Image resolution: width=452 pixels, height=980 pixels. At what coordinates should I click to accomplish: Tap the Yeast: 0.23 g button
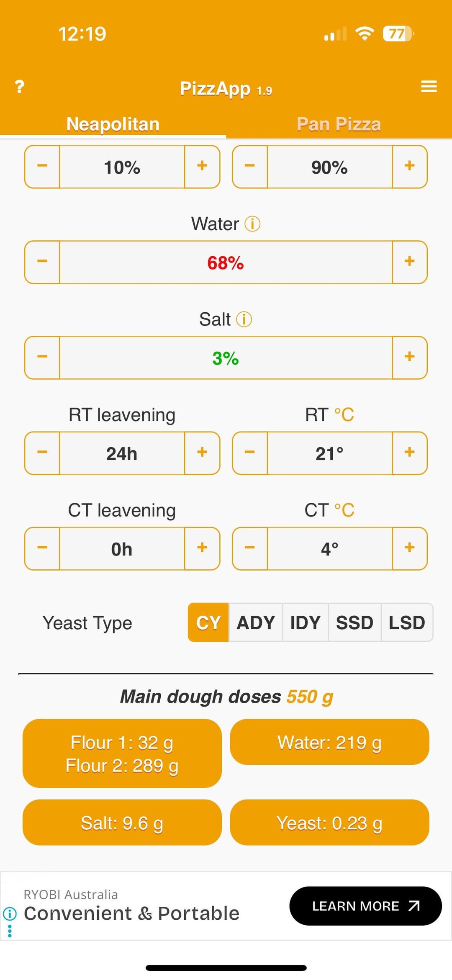point(329,823)
